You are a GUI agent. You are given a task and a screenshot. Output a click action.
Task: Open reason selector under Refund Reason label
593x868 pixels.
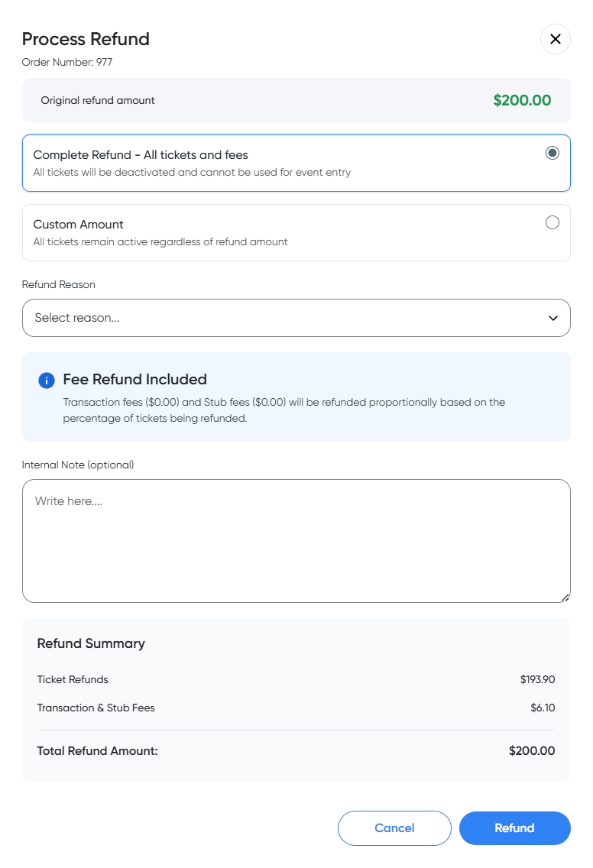click(x=296, y=317)
